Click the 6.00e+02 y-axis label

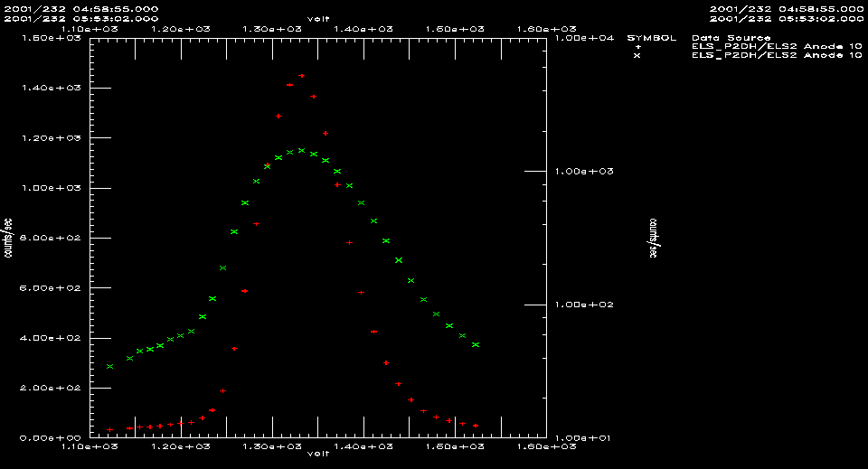(x=51, y=288)
